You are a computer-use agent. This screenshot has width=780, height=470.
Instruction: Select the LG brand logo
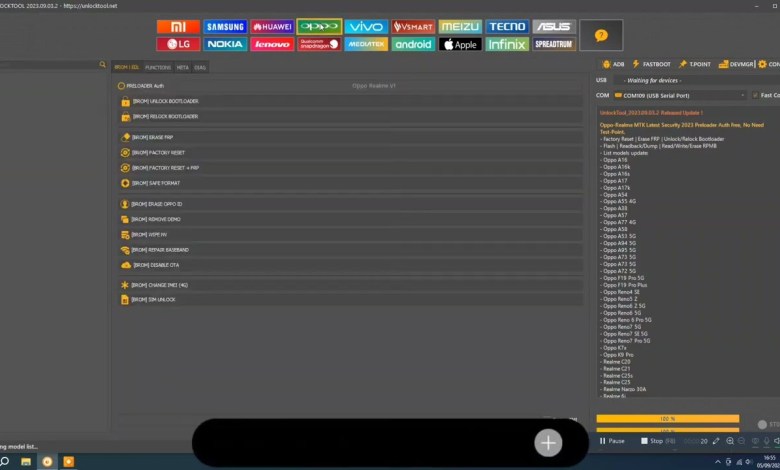pos(178,44)
